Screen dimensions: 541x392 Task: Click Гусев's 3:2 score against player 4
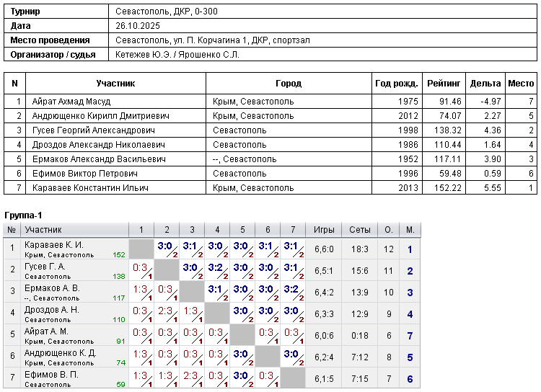[216, 267]
